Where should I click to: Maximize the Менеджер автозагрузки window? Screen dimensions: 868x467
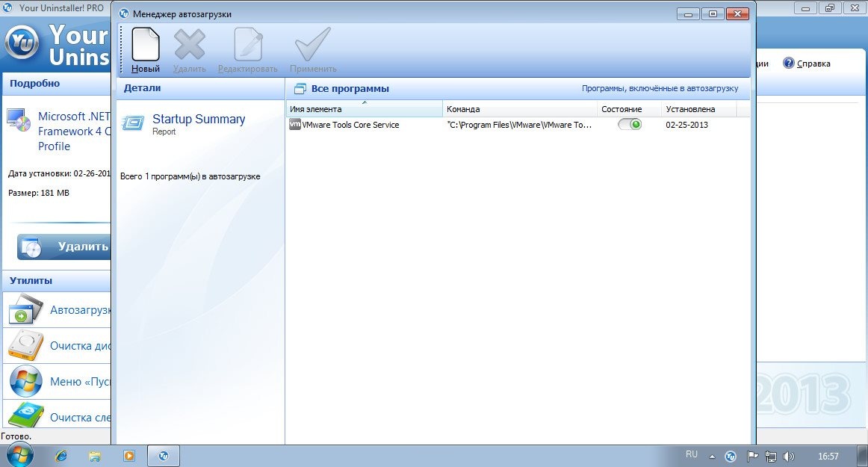coord(713,14)
